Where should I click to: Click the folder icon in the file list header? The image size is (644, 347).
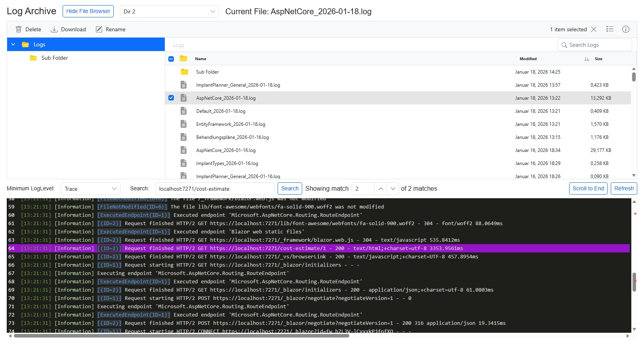tap(183, 59)
